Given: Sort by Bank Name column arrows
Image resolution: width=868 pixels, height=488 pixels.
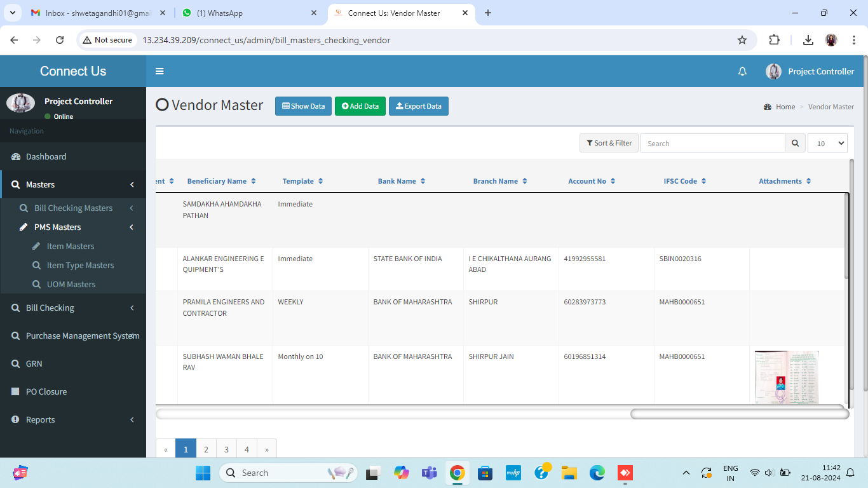Looking at the screenshot, I should pyautogui.click(x=423, y=181).
